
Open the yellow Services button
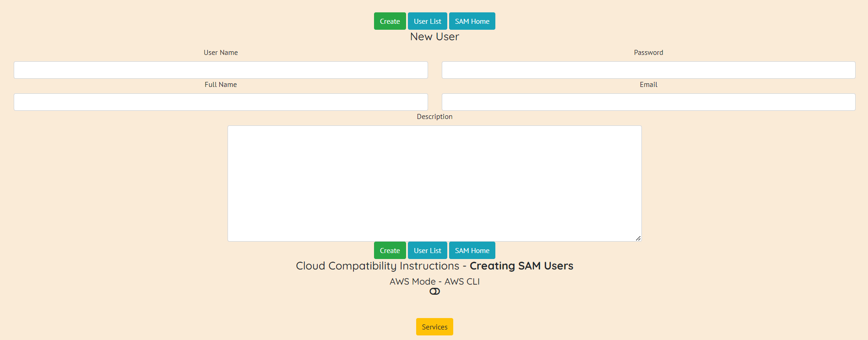[x=434, y=327]
